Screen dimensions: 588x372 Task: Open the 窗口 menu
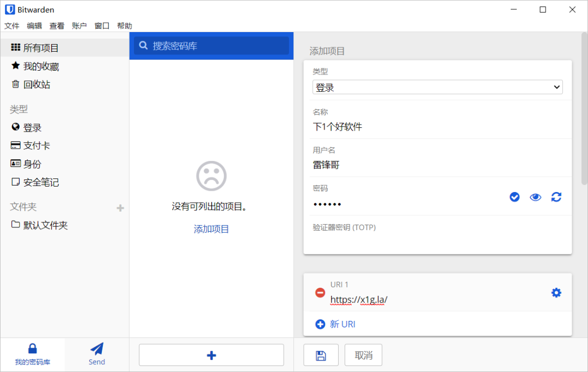pos(102,26)
